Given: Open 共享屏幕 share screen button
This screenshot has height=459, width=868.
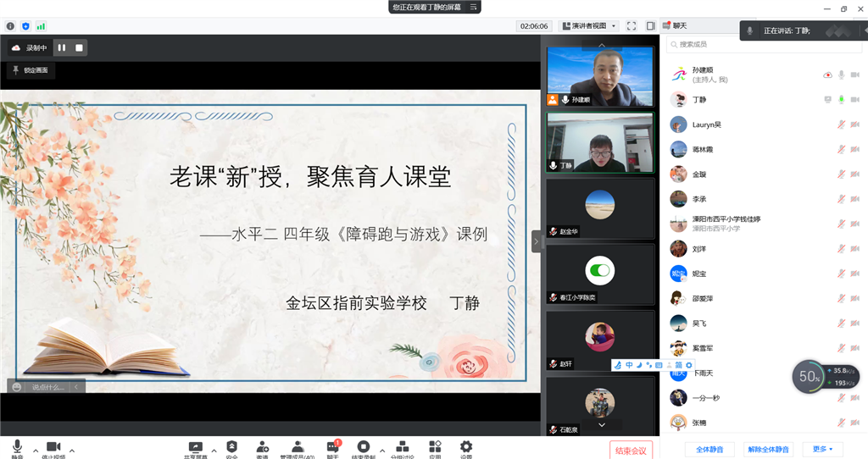Looking at the screenshot, I should point(196,447).
